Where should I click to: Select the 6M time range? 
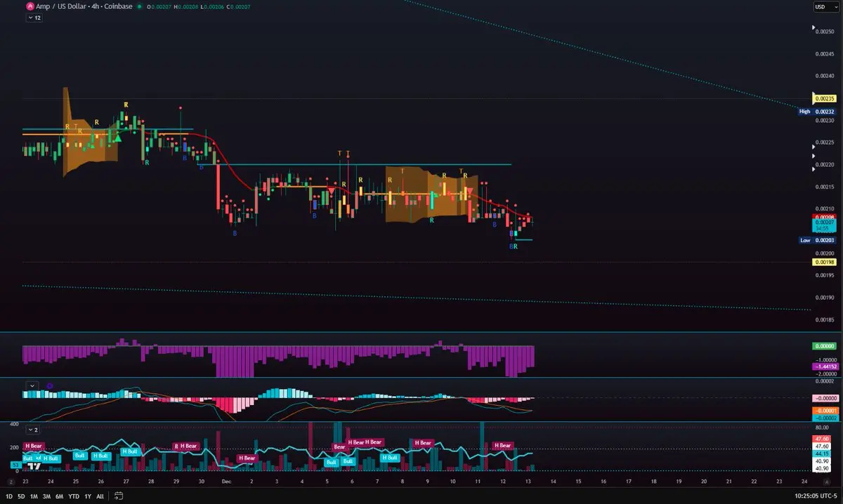(x=59, y=496)
